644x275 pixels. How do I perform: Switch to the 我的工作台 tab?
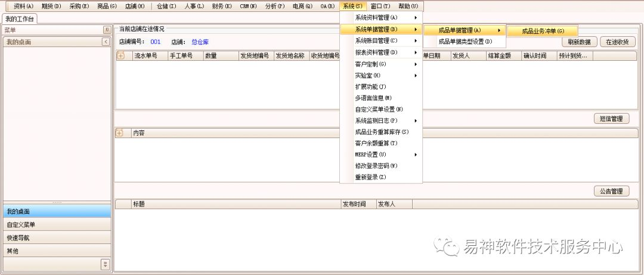[20, 19]
